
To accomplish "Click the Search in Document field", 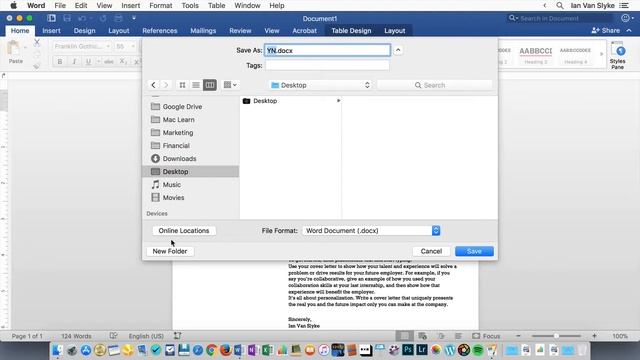I will click(559, 18).
